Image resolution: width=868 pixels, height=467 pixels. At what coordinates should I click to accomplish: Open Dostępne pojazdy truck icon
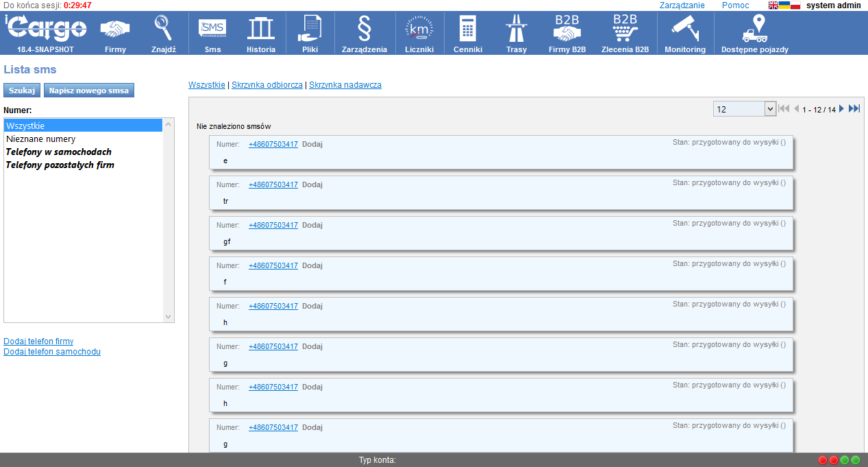tap(754, 29)
